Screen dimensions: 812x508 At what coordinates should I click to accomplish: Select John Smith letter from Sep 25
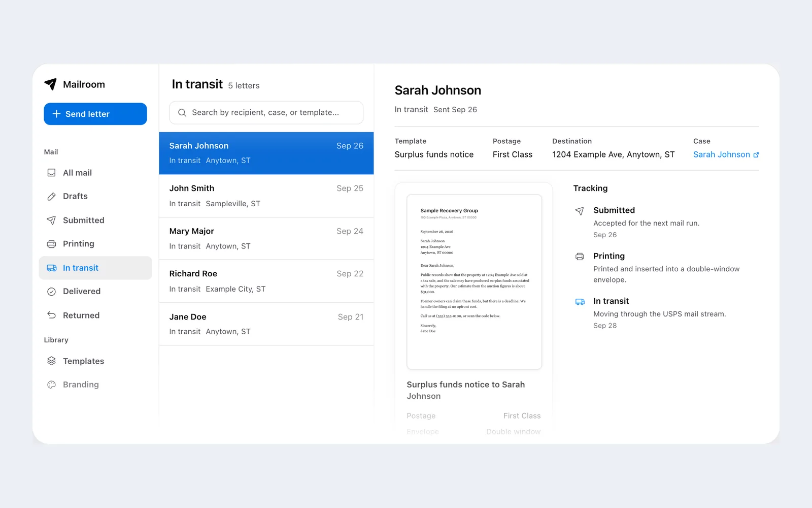coord(266,196)
